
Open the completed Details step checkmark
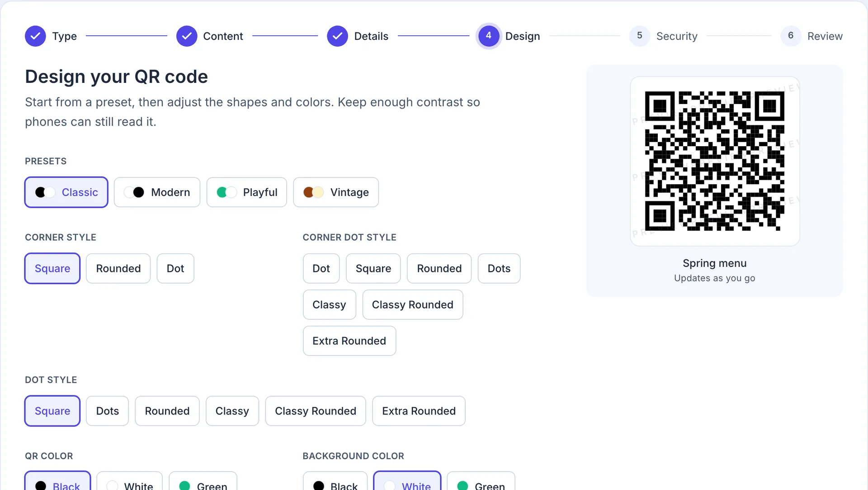[337, 36]
